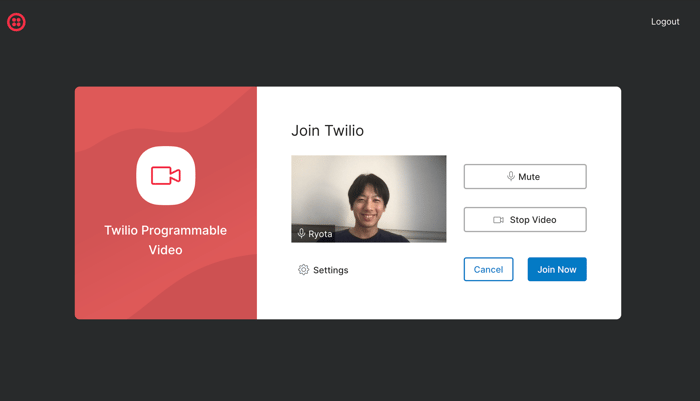The width and height of the screenshot is (700, 401).
Task: Click the "Join Twilio" heading
Action: coord(328,130)
